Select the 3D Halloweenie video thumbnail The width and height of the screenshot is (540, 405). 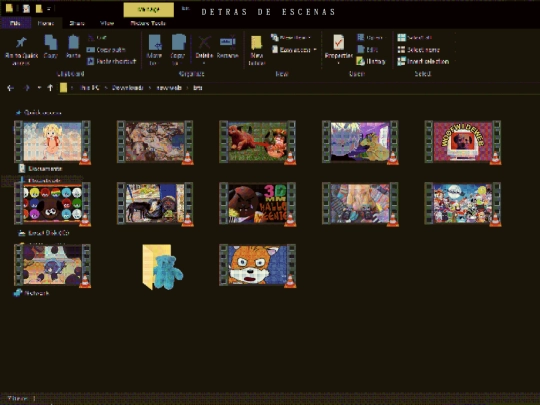coord(258,204)
